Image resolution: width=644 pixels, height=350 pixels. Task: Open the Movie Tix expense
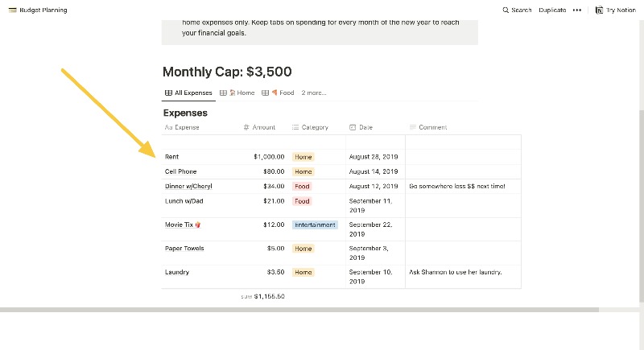[183, 224]
